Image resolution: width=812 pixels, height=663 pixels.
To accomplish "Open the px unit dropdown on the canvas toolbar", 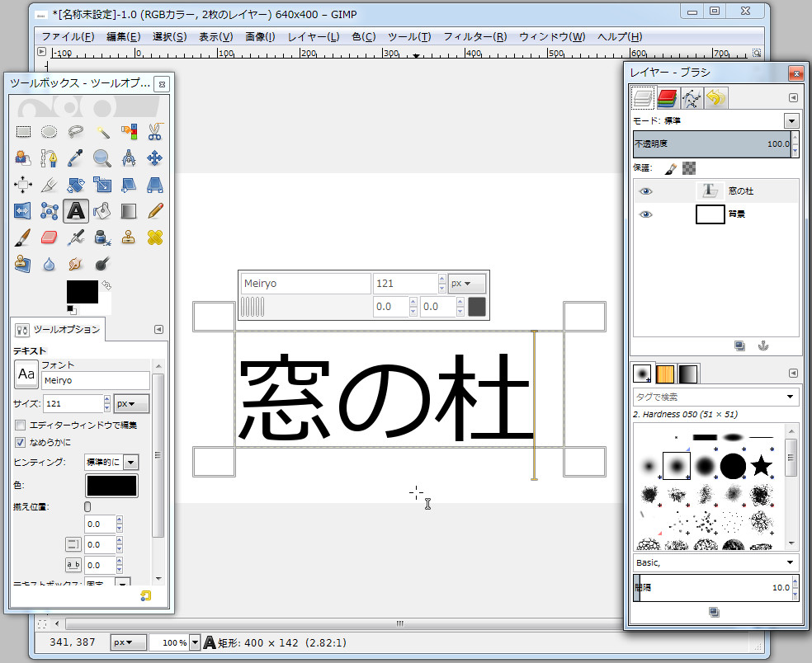I will 467,283.
